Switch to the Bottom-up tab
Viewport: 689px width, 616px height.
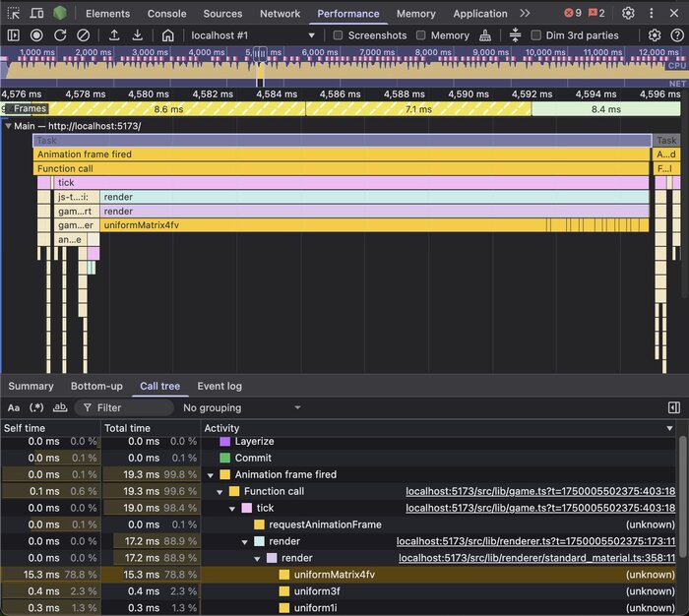pyautogui.click(x=96, y=386)
